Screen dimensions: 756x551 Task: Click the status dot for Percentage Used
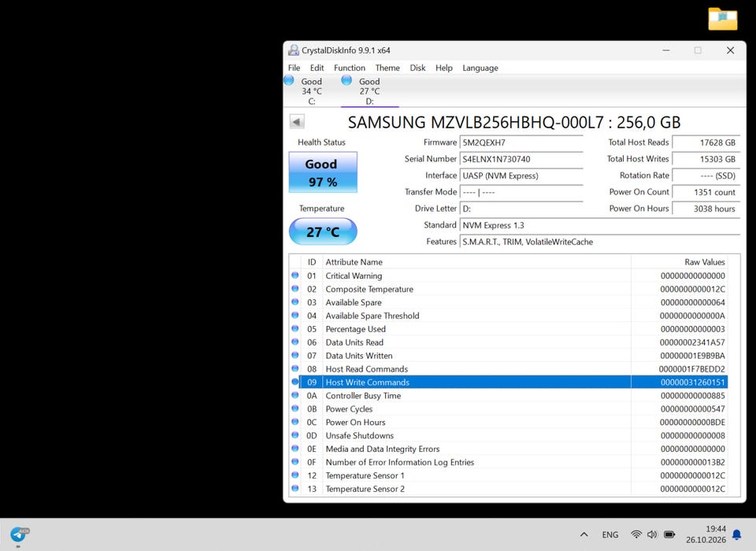pyautogui.click(x=295, y=329)
